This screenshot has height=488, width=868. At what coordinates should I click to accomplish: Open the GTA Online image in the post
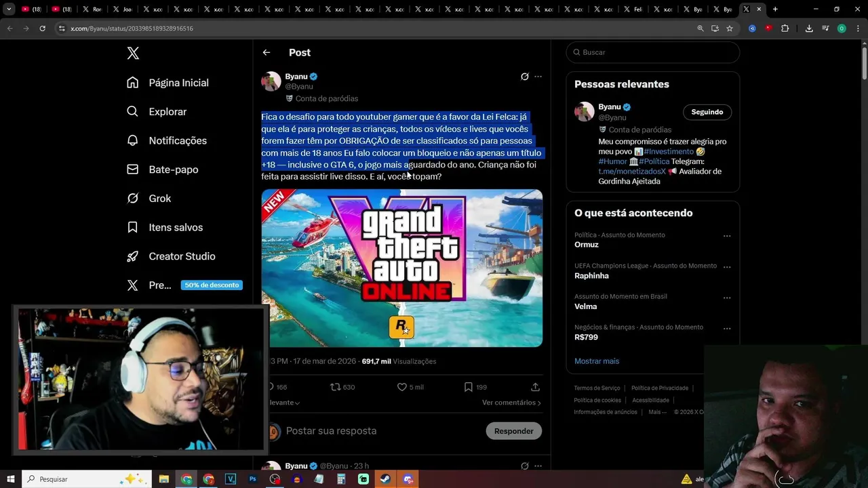coord(402,268)
